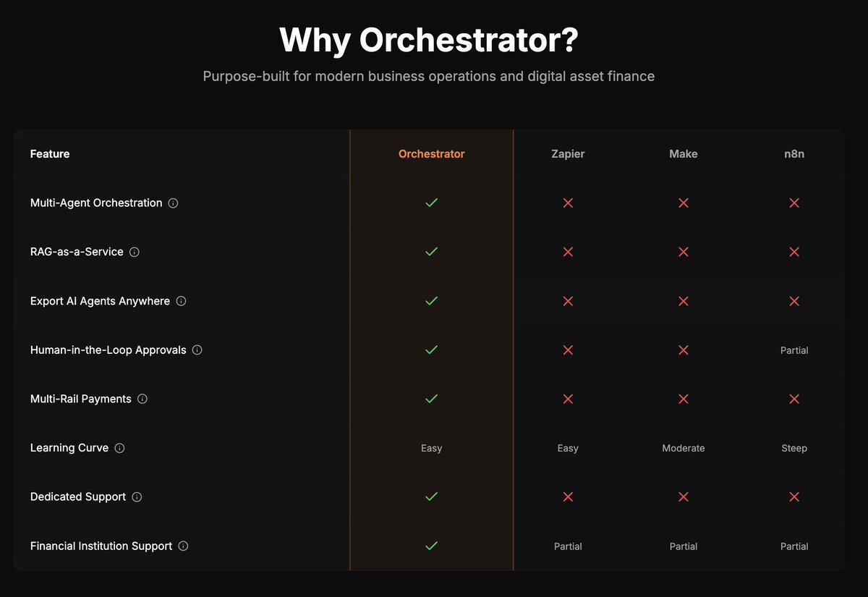Screen dimensions: 868x597
Task: Click n8n Partial for Financial Institution Support
Action: (794, 546)
